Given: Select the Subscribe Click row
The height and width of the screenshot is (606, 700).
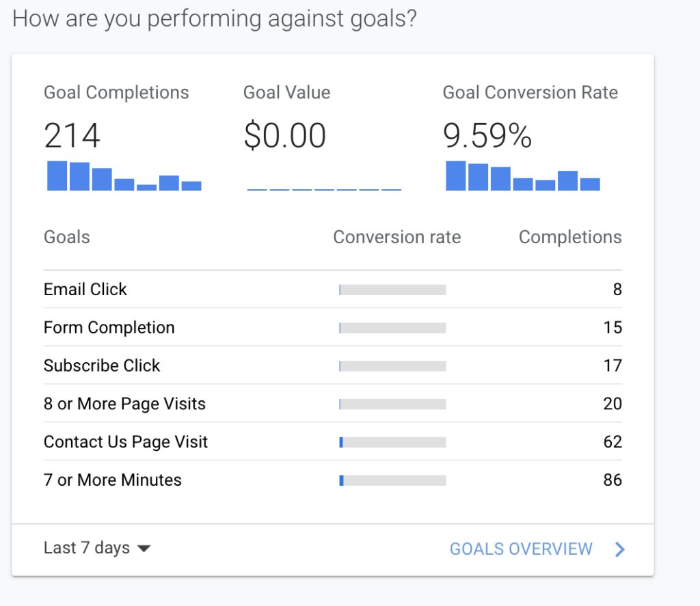Looking at the screenshot, I should (101, 366).
